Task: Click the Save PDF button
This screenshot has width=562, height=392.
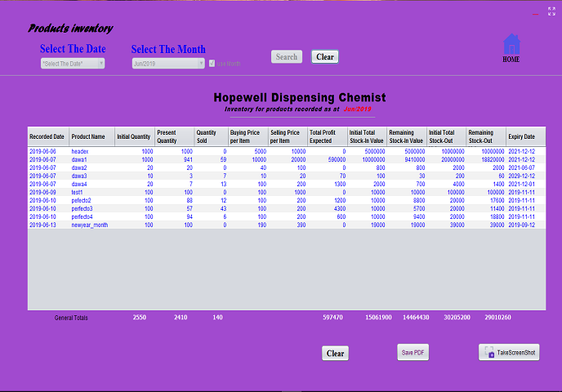Action: tap(413, 353)
